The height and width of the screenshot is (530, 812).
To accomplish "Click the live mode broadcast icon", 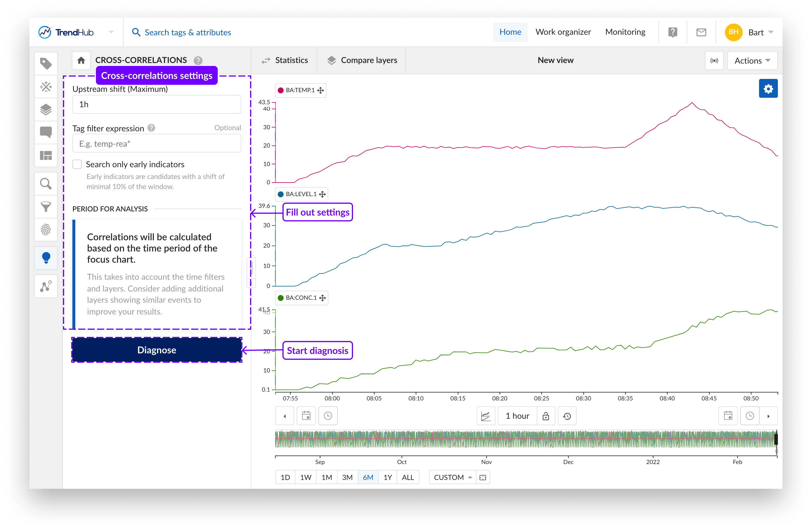I will pos(714,61).
